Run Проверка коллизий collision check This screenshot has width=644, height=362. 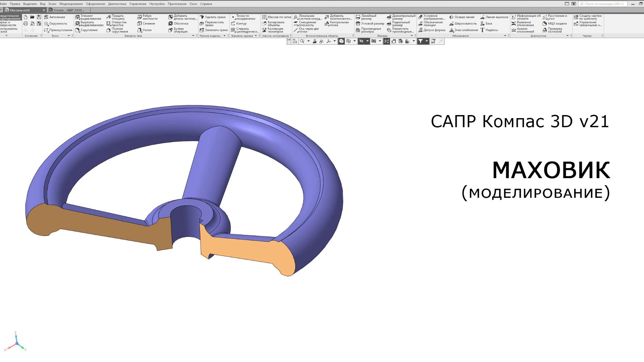tap(552, 30)
